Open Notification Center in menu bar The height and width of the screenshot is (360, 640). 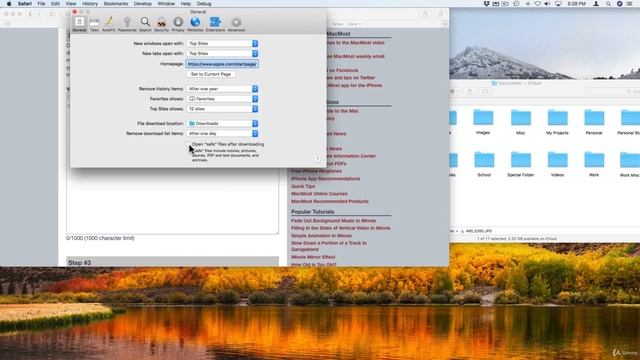(x=630, y=4)
